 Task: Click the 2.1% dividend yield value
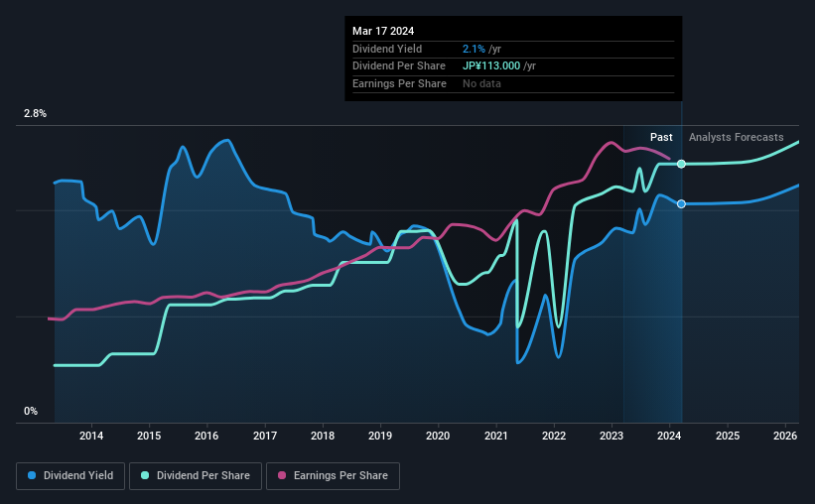click(x=474, y=49)
